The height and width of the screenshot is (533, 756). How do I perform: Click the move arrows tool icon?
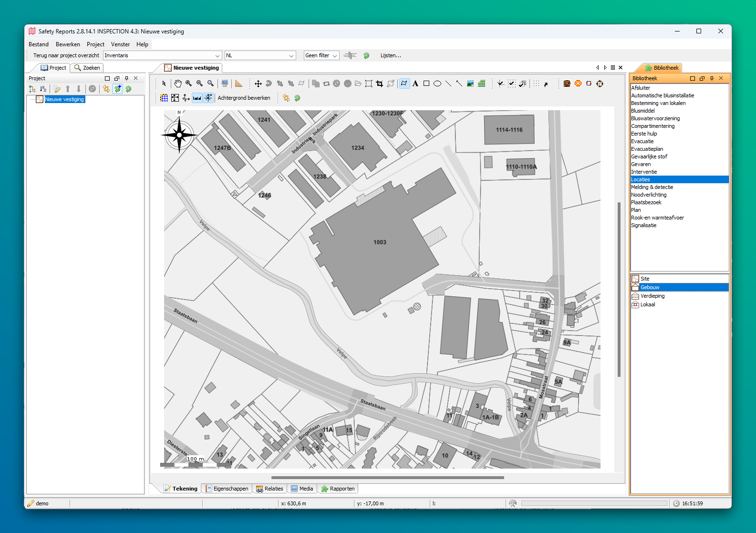(x=258, y=84)
